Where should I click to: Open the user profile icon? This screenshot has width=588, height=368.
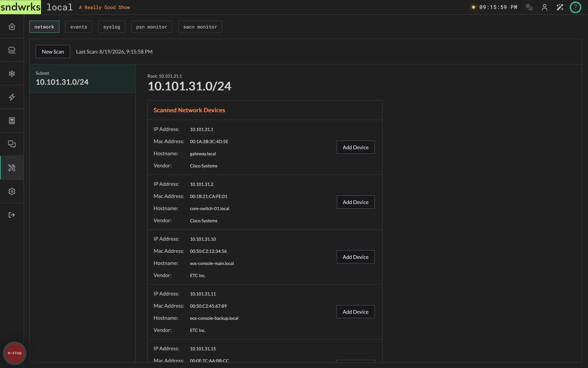pos(544,7)
